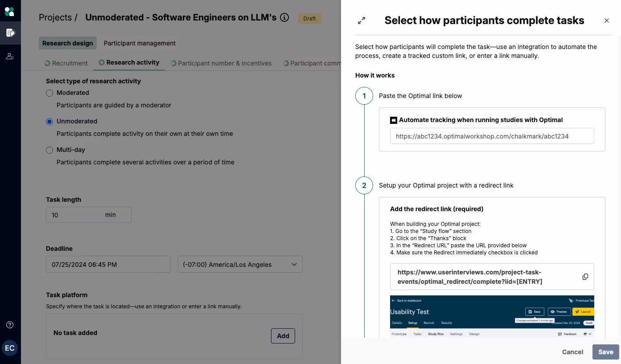Click the Save button
Screen dimensions: 621x364
click(606, 352)
